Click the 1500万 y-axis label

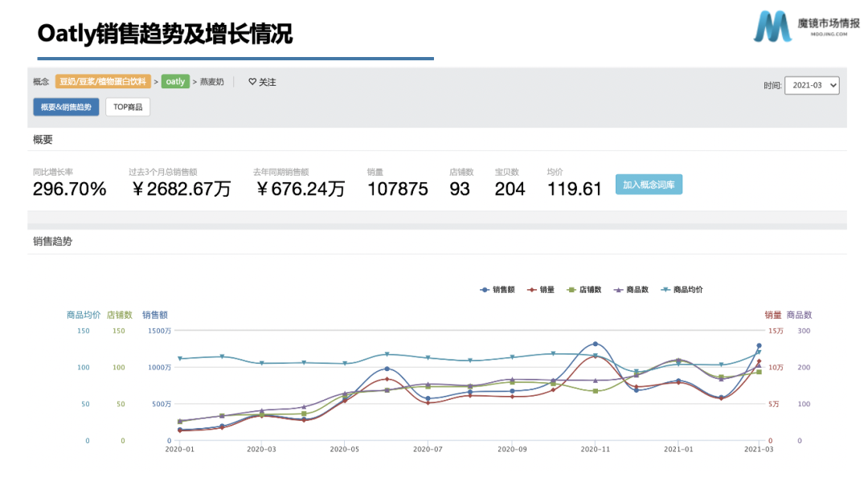[x=159, y=331]
